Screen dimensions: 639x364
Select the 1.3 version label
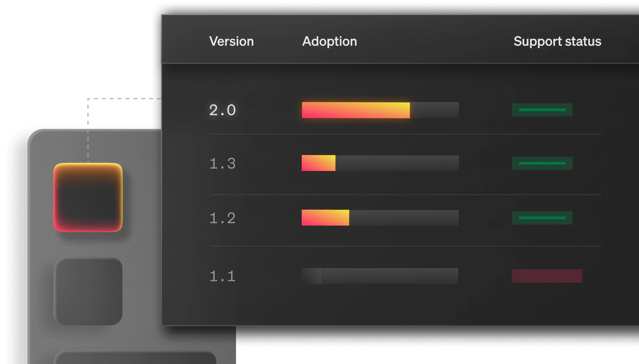pyautogui.click(x=222, y=164)
